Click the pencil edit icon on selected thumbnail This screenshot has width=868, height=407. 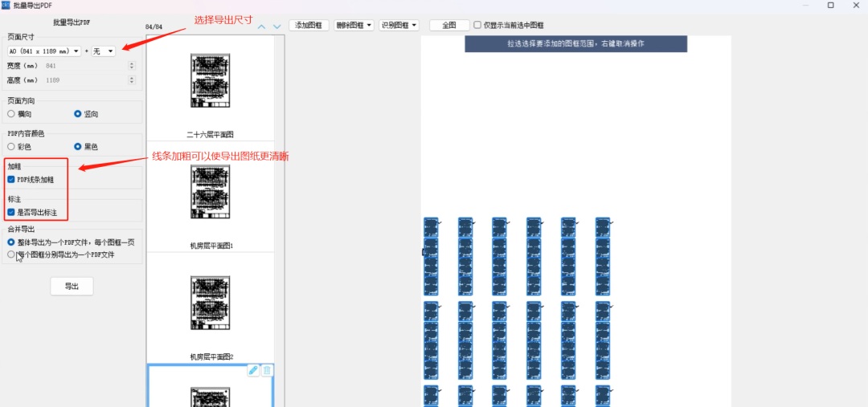point(253,371)
